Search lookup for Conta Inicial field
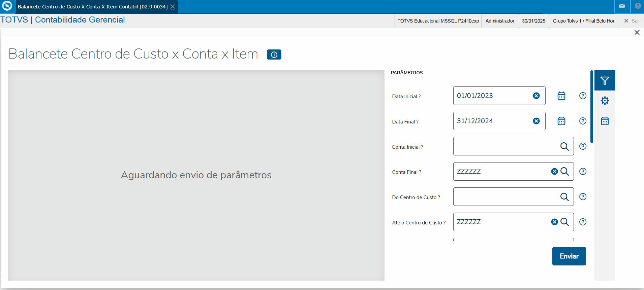 [x=564, y=146]
